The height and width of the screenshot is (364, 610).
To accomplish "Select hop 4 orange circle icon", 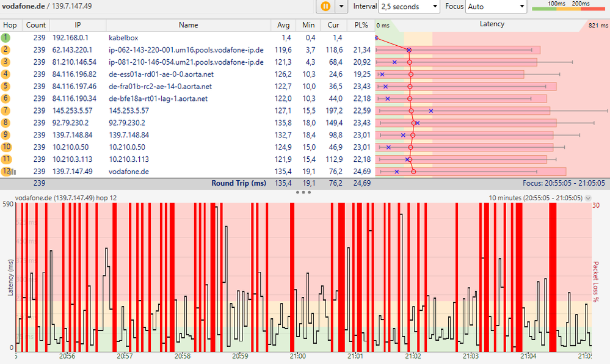I will (x=5, y=74).
